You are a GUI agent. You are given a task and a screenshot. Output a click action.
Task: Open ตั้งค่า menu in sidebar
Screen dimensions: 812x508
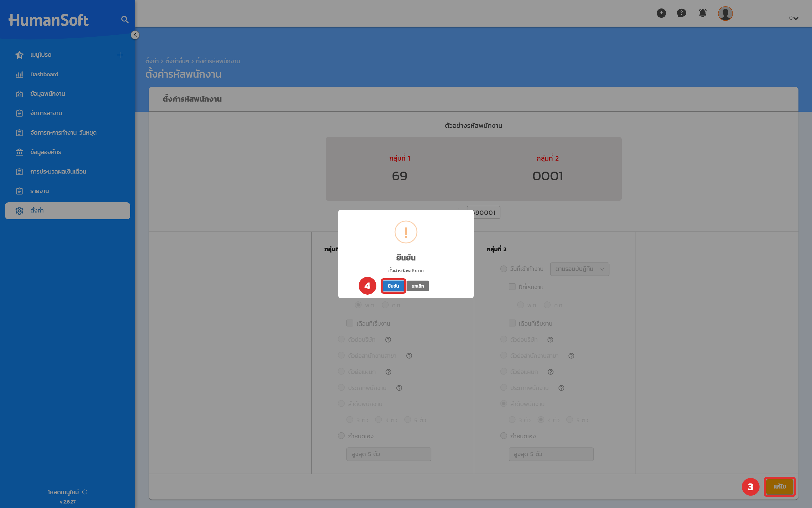click(67, 211)
